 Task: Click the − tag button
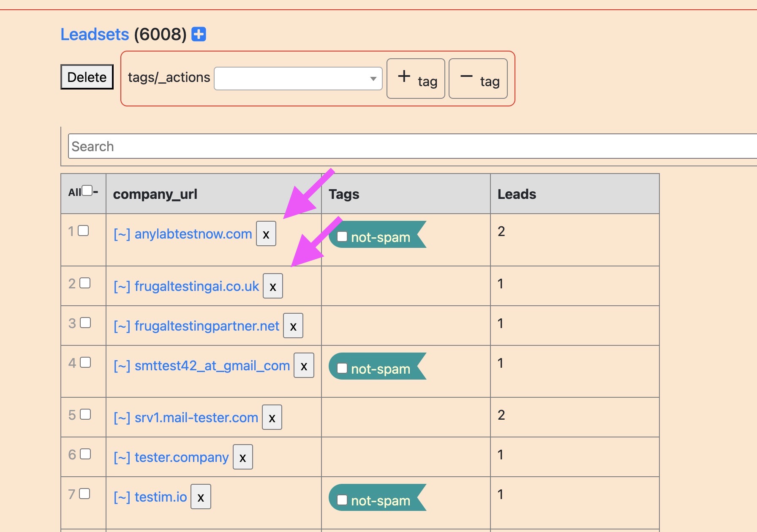point(478,79)
